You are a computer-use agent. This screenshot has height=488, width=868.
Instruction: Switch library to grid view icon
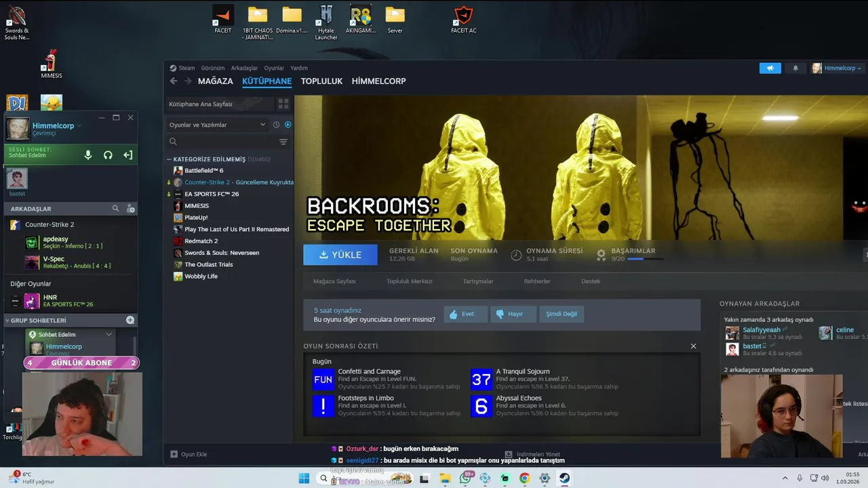(283, 104)
